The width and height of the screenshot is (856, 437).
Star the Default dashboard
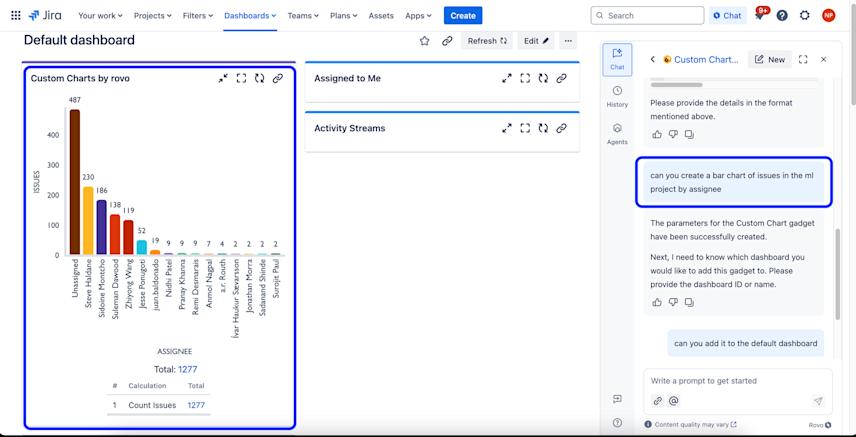[x=424, y=41]
